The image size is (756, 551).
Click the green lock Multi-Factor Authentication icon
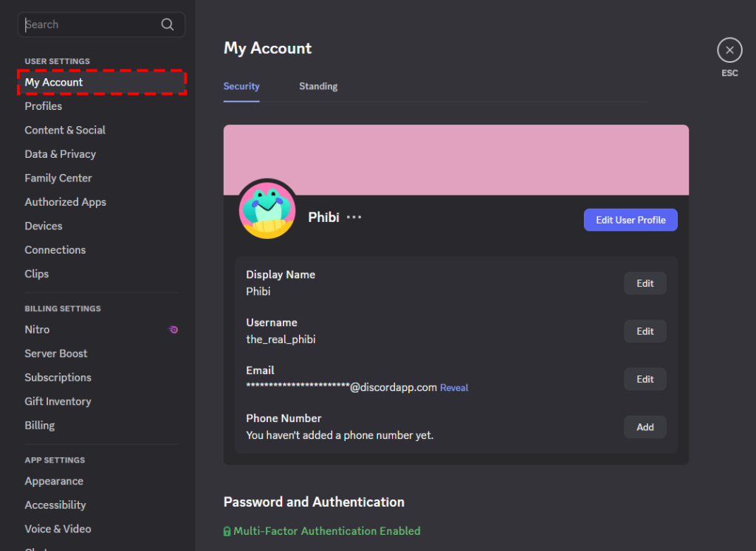coord(227,531)
